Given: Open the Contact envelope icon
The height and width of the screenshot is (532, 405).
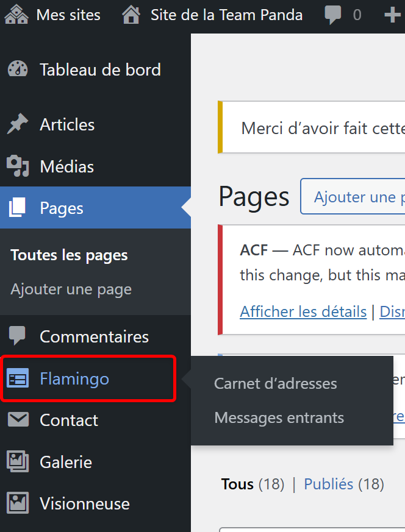Looking at the screenshot, I should 17,420.
